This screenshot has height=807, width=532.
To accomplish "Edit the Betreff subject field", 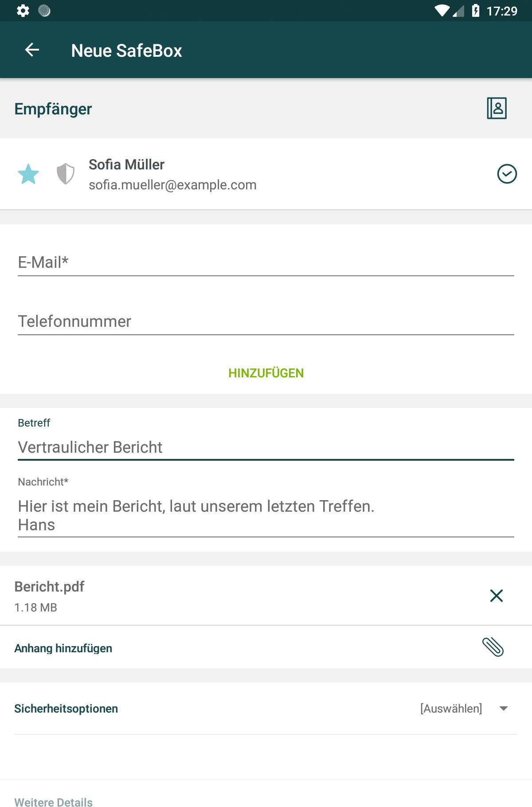I will coord(266,447).
